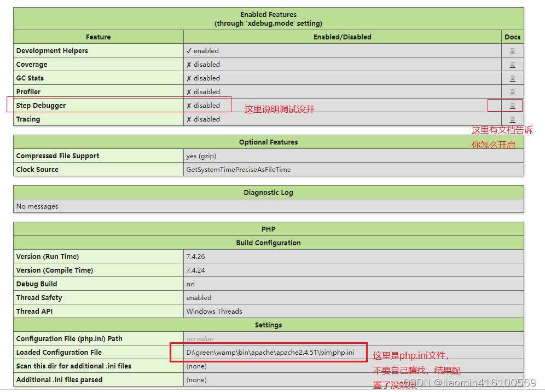545x392 pixels.
Task: Open the Step Debugger docs icon inside red box
Action: tap(513, 105)
